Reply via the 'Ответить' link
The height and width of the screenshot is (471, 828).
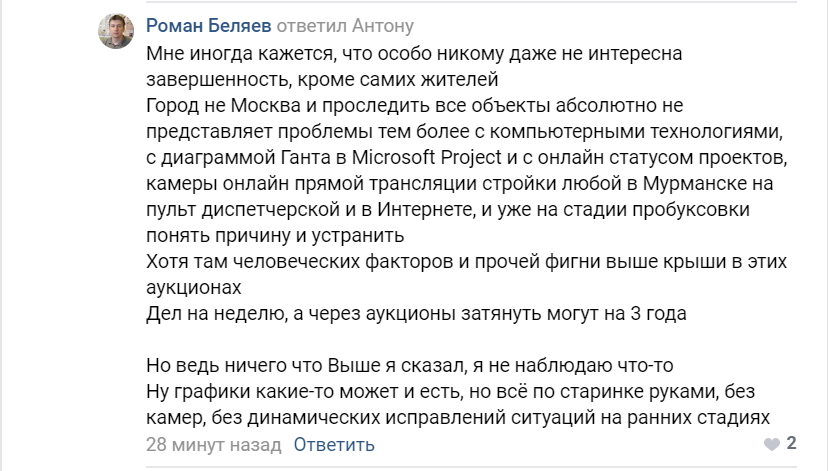click(x=334, y=445)
